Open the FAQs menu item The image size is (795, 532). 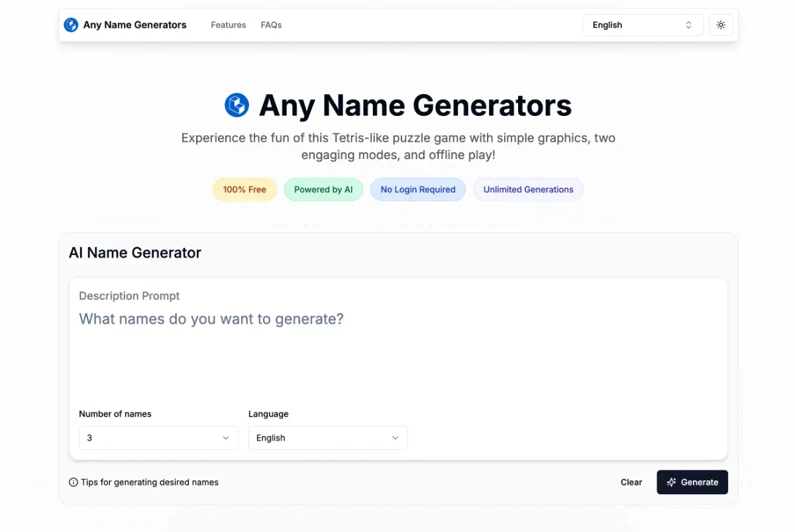tap(271, 25)
